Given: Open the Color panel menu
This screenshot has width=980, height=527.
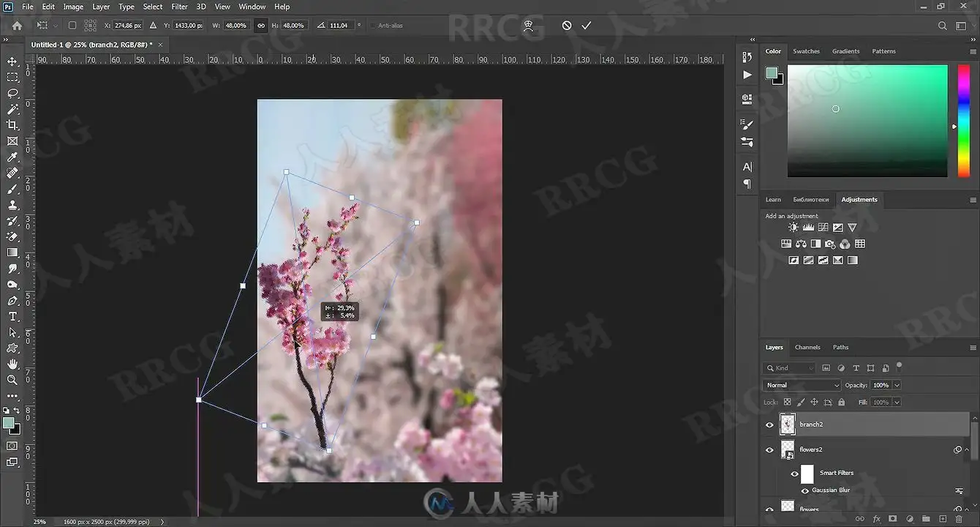Looking at the screenshot, I should (x=973, y=51).
